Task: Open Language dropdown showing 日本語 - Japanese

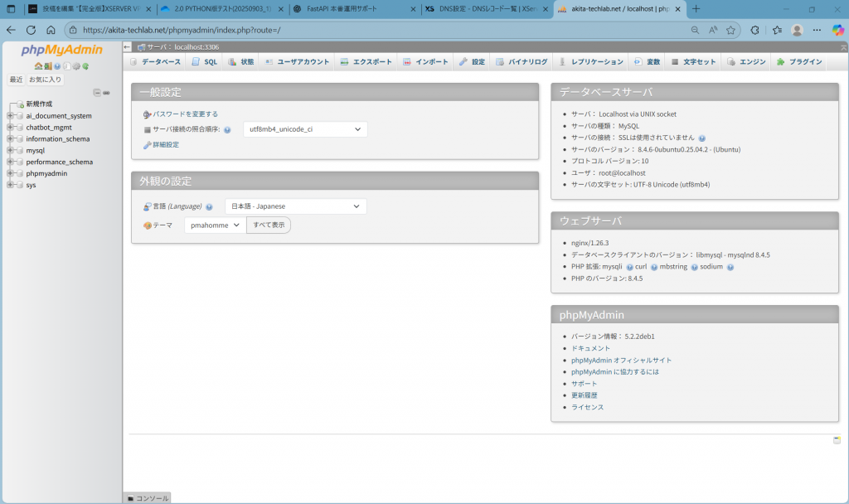Action: (296, 206)
